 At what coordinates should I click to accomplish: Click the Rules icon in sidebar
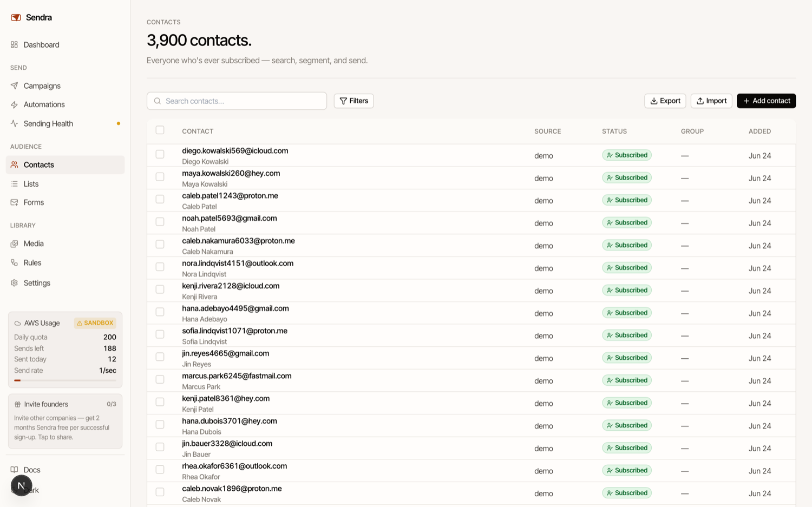point(14,262)
